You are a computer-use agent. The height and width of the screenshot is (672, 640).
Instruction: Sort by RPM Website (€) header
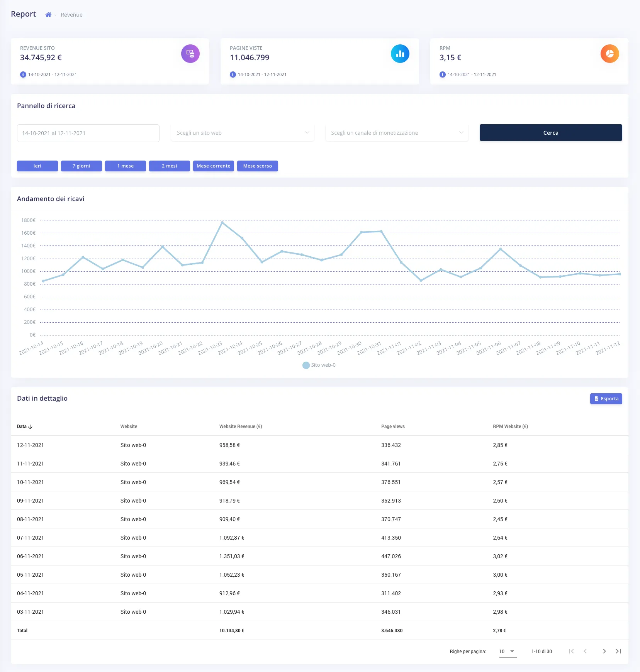510,427
